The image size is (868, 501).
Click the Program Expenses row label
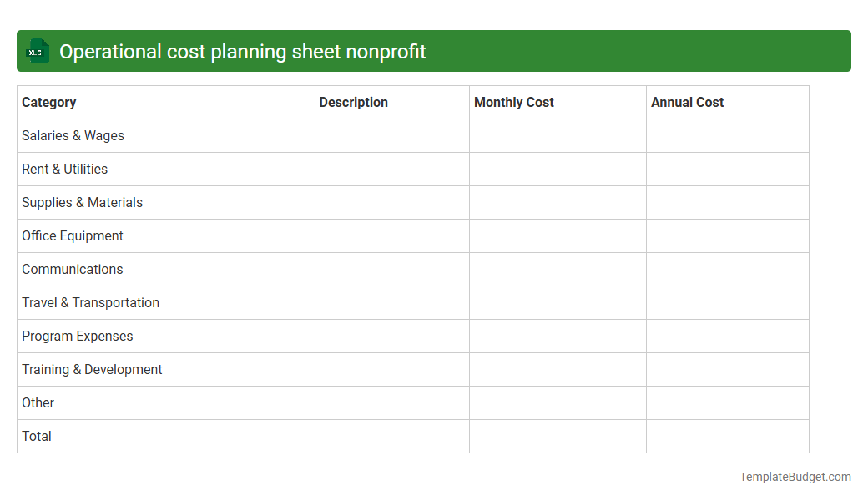click(77, 336)
